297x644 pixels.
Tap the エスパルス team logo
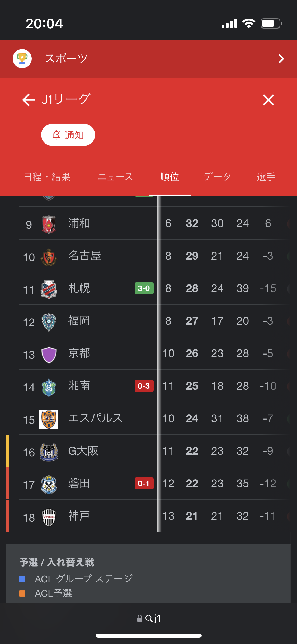49,420
